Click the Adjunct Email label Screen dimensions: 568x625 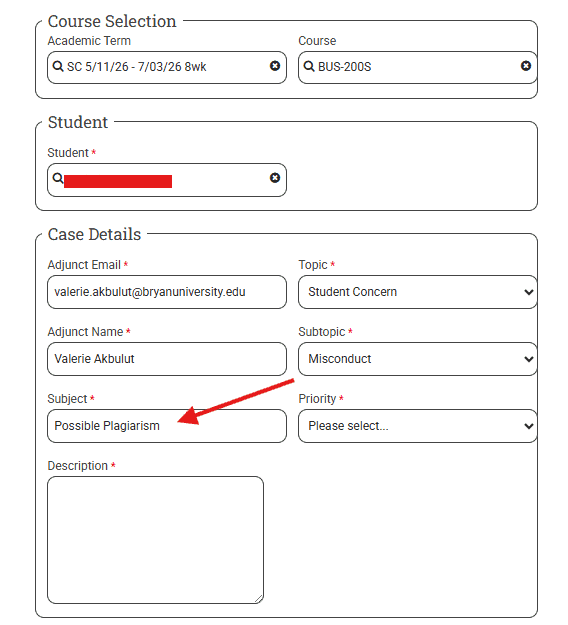(84, 265)
